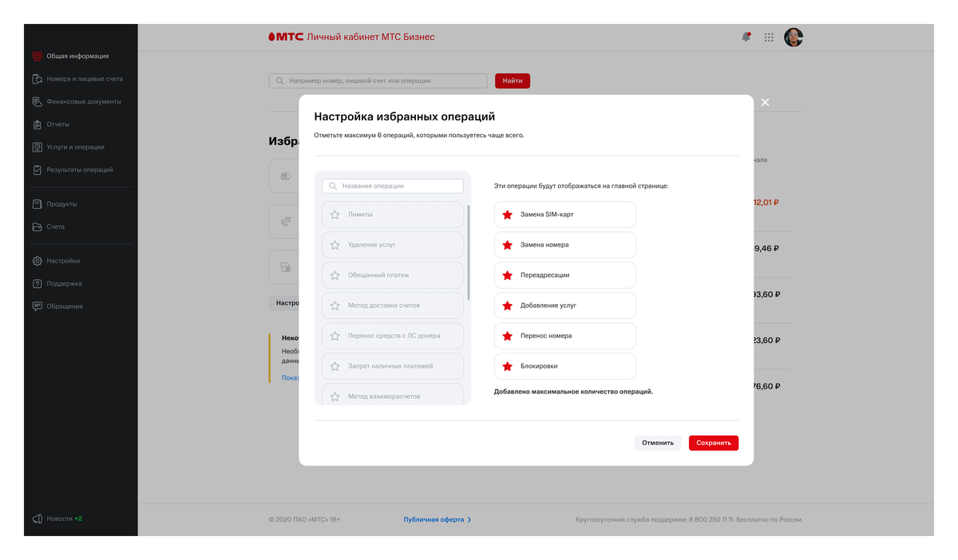
Task: Close the favorites settings dialog
Action: (x=765, y=102)
